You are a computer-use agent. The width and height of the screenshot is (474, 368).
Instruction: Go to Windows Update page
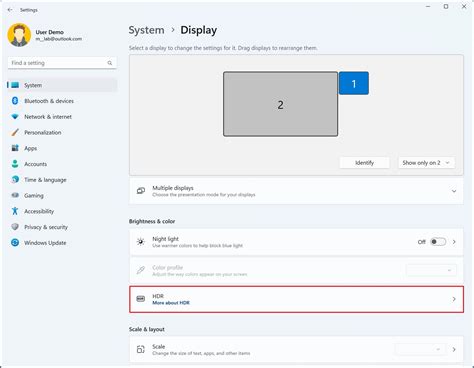[62, 243]
